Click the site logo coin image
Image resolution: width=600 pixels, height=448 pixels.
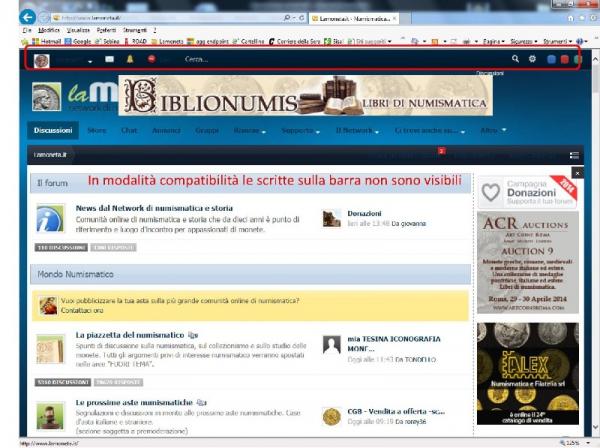(x=46, y=96)
